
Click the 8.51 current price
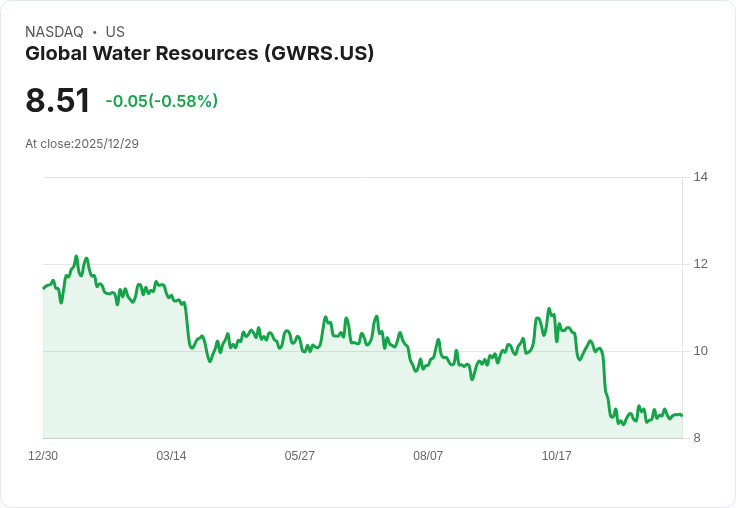[57, 100]
